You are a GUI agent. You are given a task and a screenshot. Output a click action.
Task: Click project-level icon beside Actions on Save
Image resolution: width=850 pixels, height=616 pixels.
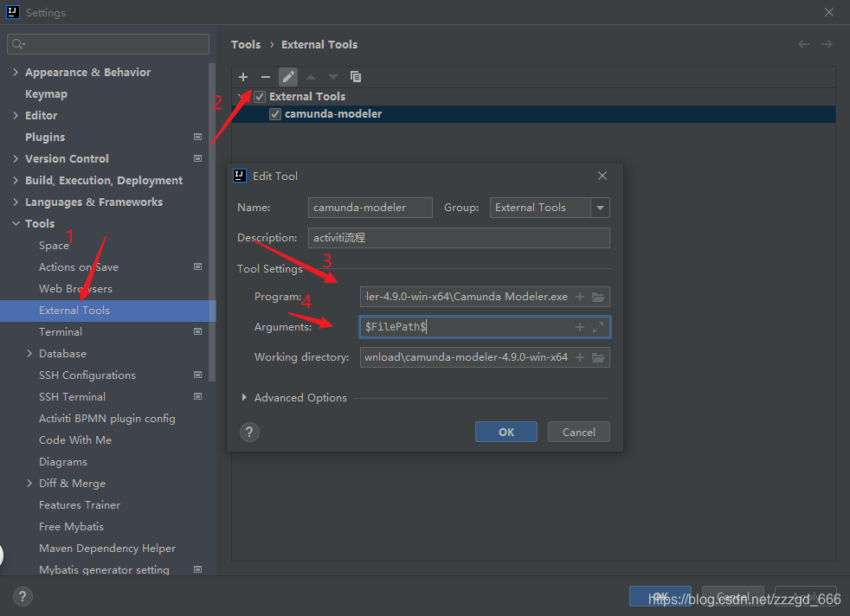[x=198, y=266]
